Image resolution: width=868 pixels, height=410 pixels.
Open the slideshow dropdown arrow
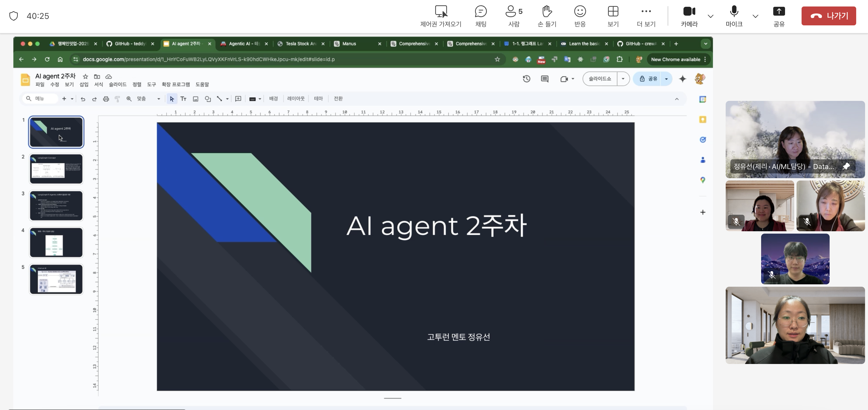point(623,79)
